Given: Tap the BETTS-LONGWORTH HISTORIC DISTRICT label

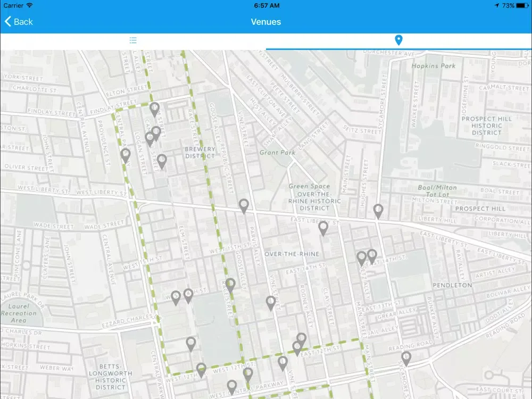Looking at the screenshot, I should point(111,377).
